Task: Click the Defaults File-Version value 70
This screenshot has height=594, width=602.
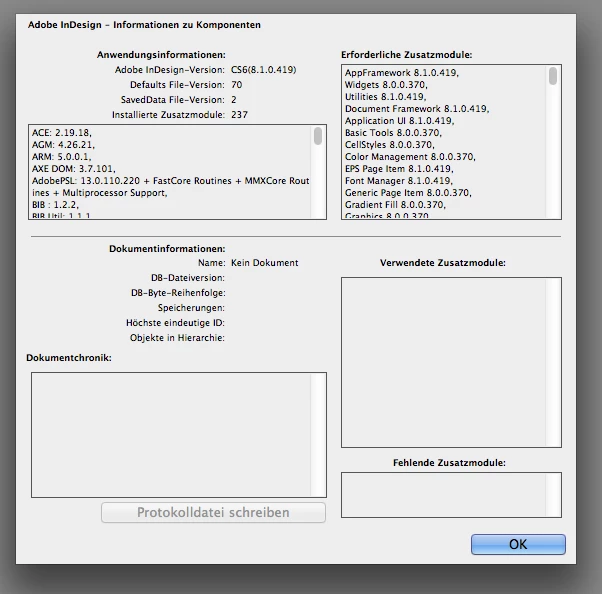Action: [x=236, y=84]
